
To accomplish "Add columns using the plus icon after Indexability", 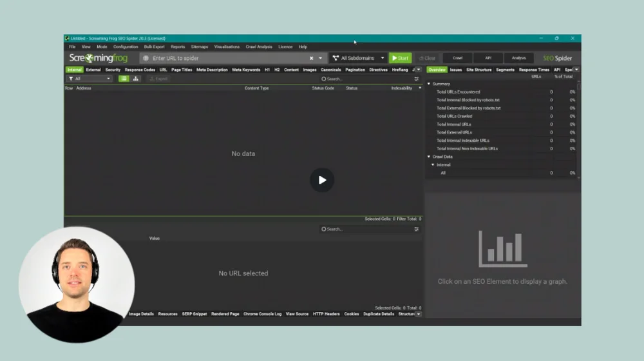I will click(420, 88).
